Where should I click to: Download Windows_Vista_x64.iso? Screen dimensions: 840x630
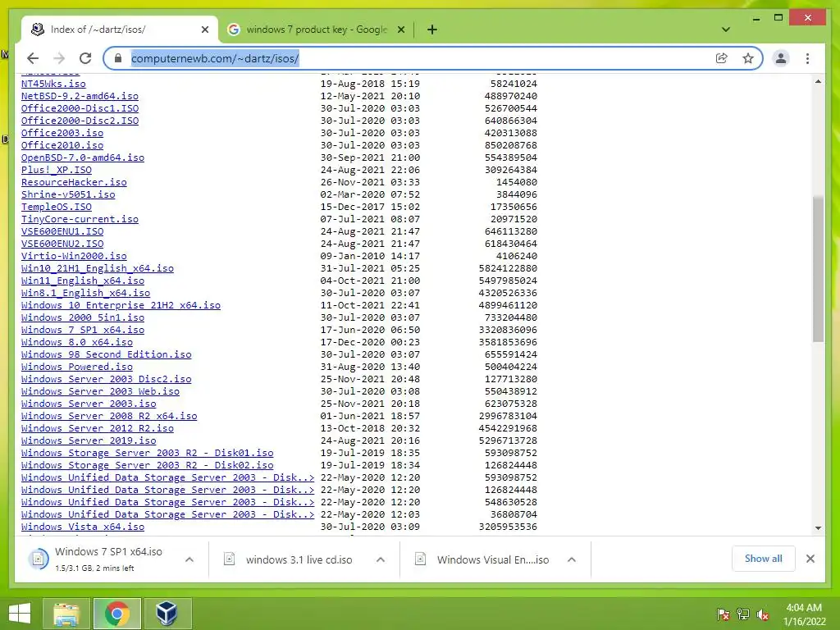(83, 527)
